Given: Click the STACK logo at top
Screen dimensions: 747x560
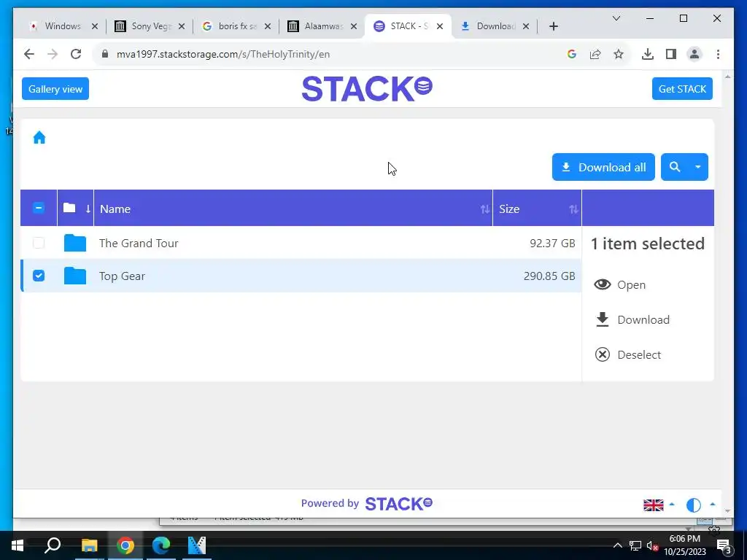Looking at the screenshot, I should tap(367, 88).
